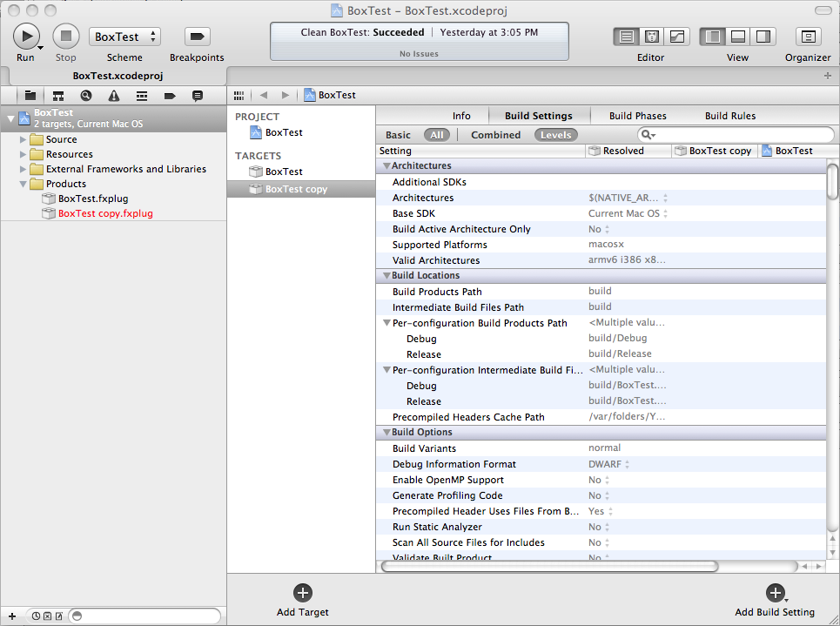This screenshot has height=626, width=840.
Task: Open the Build Rules tab
Action: click(729, 116)
